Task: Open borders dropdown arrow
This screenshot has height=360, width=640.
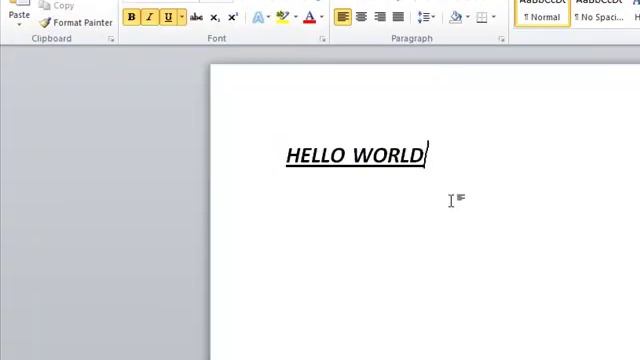Action: [493, 17]
